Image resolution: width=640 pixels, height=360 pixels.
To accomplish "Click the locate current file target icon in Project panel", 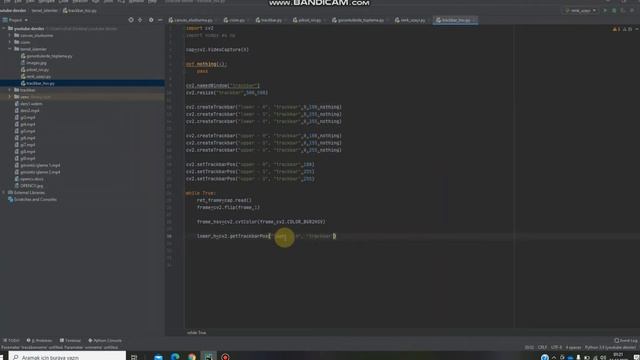I will [131, 20].
